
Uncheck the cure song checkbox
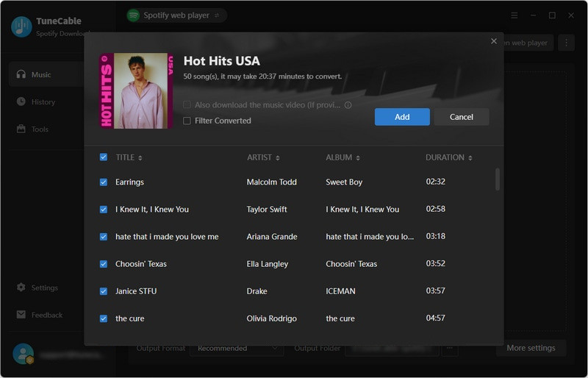coord(104,318)
